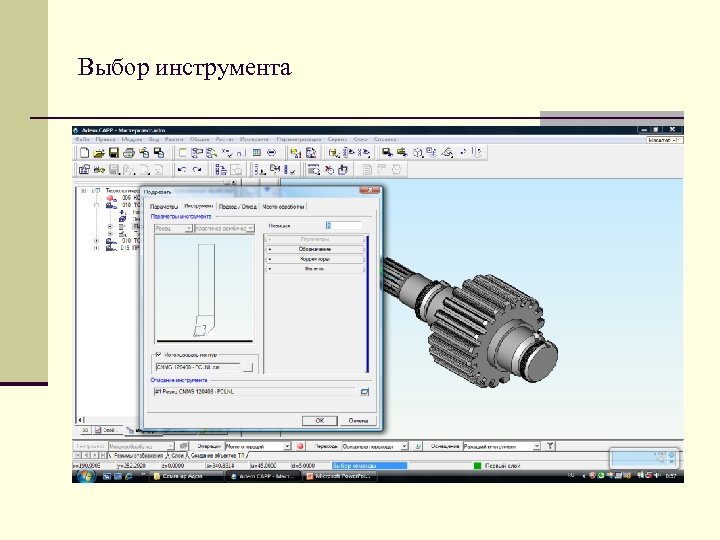Expand the 015 operation tree node
This screenshot has height=540, width=720.
point(96,248)
